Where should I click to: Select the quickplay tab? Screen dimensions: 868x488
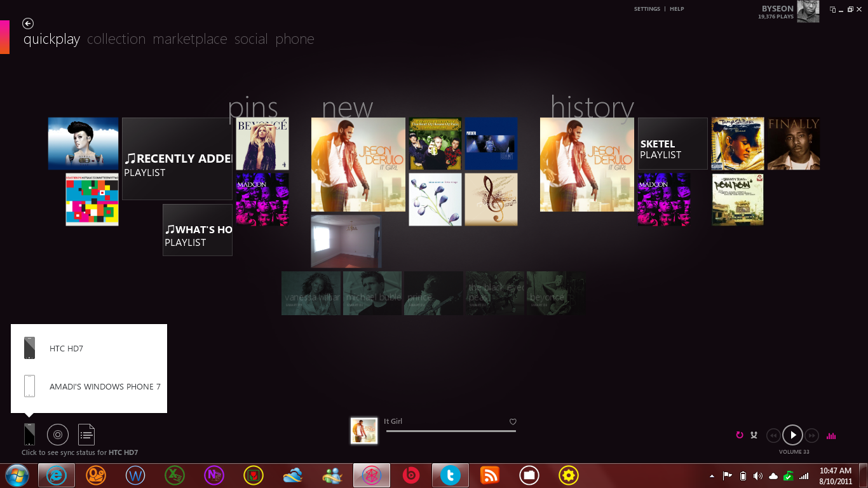coord(52,39)
